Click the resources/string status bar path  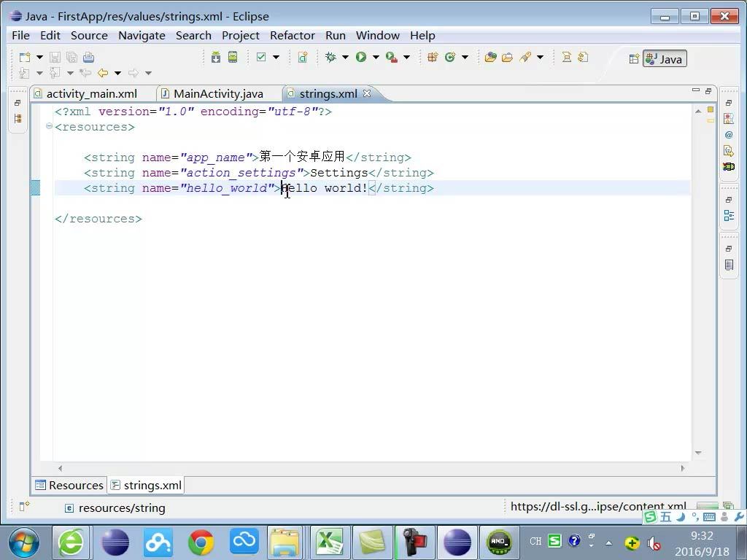[122, 508]
